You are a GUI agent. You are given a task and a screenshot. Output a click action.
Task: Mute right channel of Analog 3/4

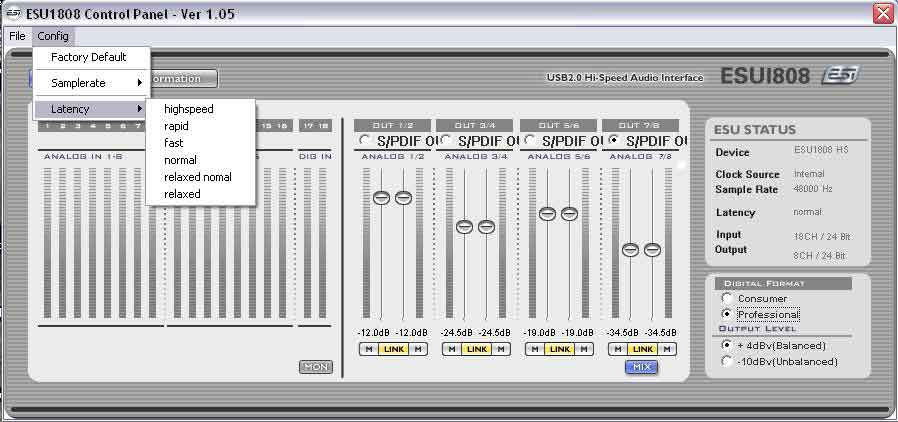pyautogui.click(x=501, y=349)
